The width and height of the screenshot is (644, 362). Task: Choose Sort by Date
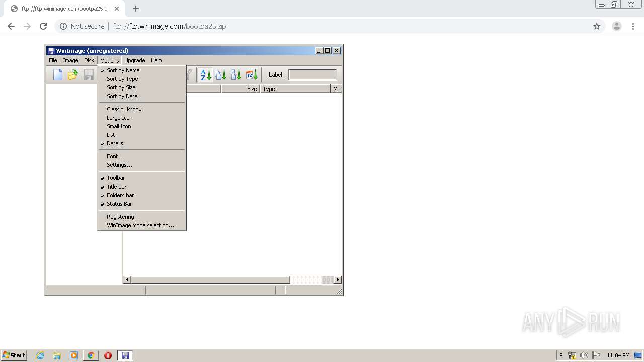(x=142, y=96)
